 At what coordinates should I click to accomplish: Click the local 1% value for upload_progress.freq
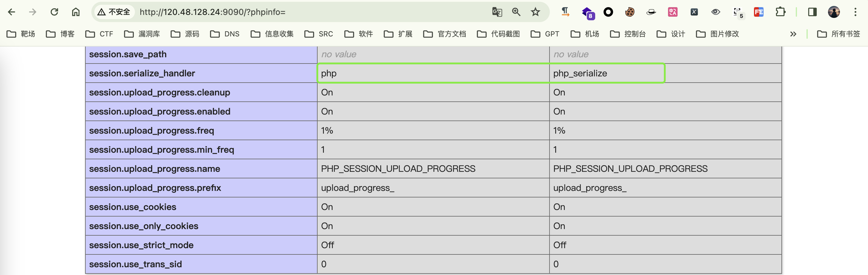click(x=327, y=131)
